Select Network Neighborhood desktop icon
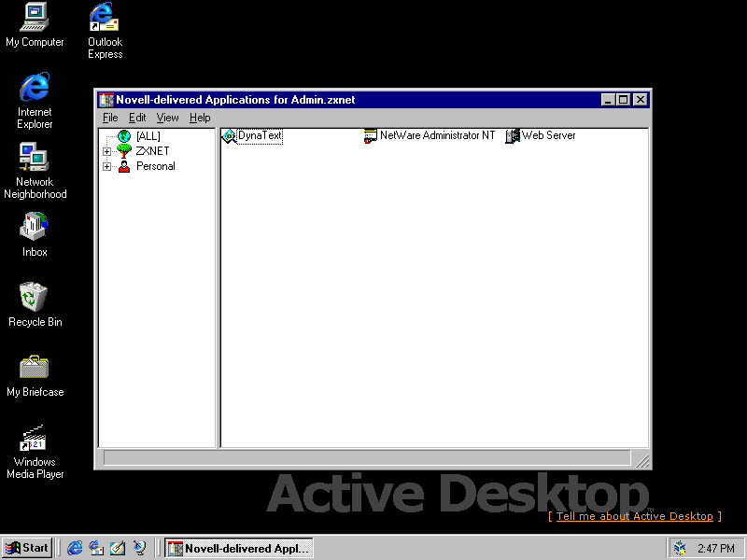Image resolution: width=747 pixels, height=560 pixels. click(35, 171)
